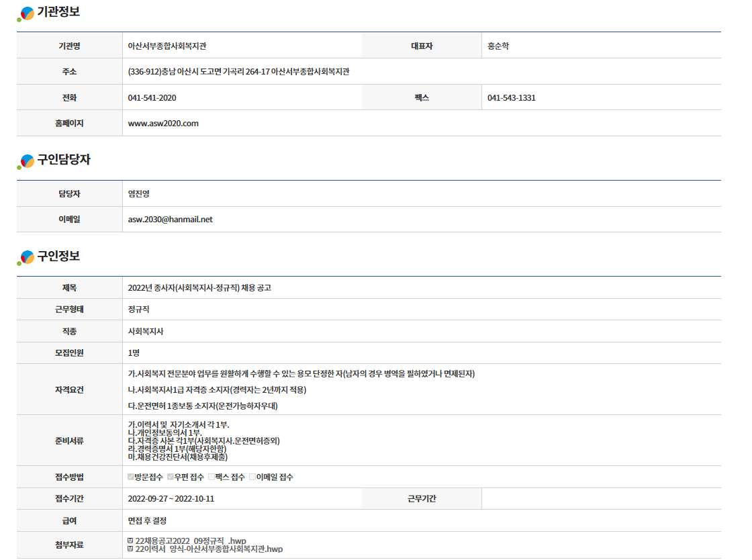The height and width of the screenshot is (560, 752).
Task: Click the 주소 header cell
Action: coord(70,71)
